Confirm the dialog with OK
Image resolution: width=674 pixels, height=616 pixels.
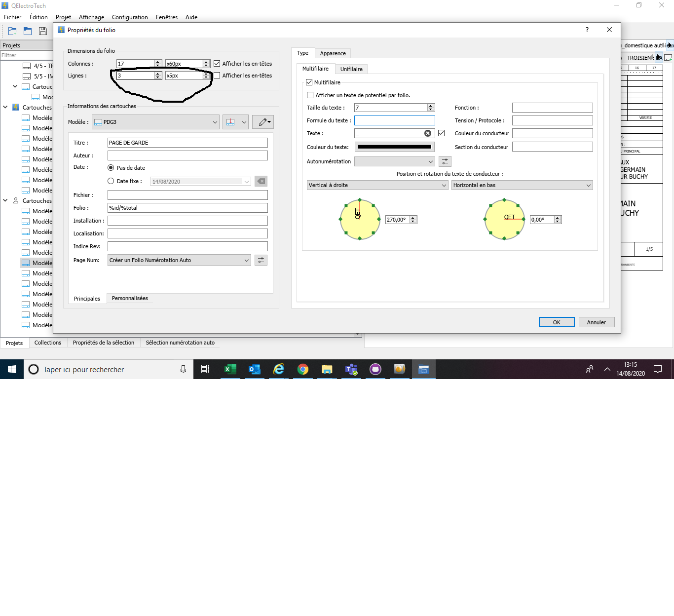556,322
